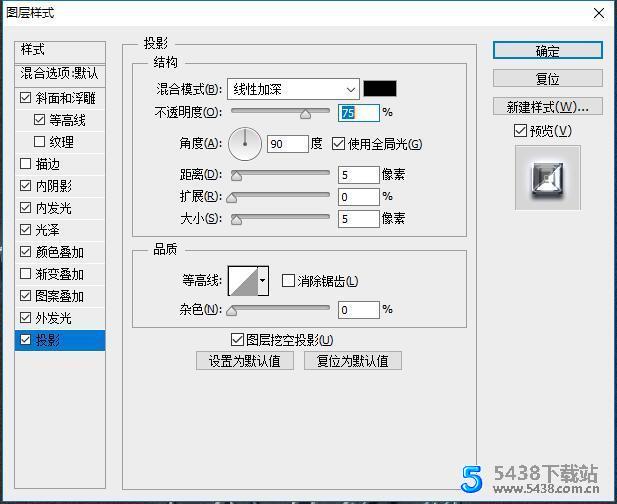
Task: Confirm with the 确定 button
Action: tap(548, 51)
